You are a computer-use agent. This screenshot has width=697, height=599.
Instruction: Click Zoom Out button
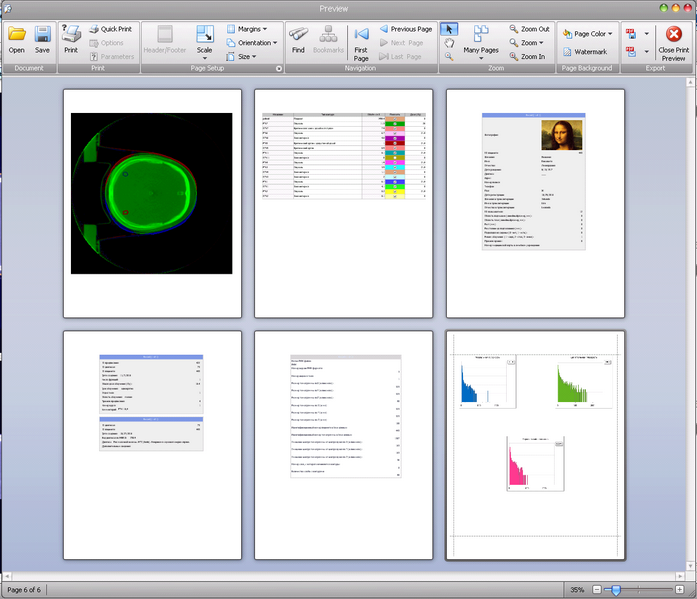pos(529,30)
